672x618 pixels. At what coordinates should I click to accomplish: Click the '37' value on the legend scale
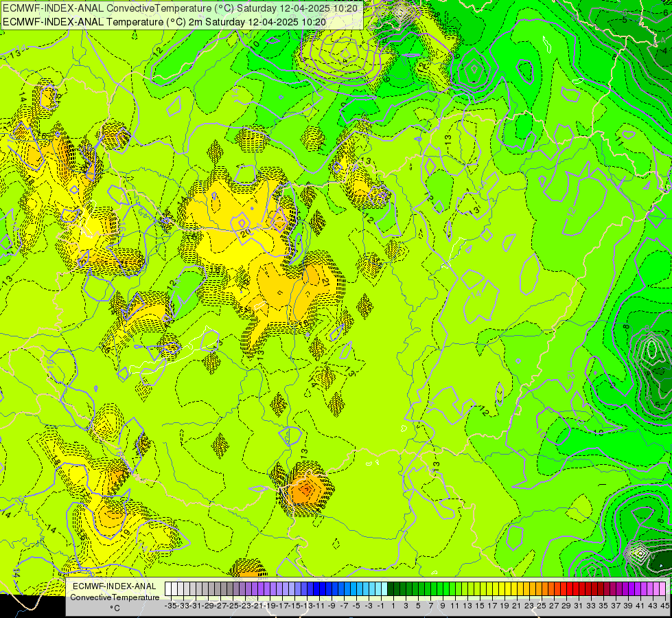coord(616,606)
